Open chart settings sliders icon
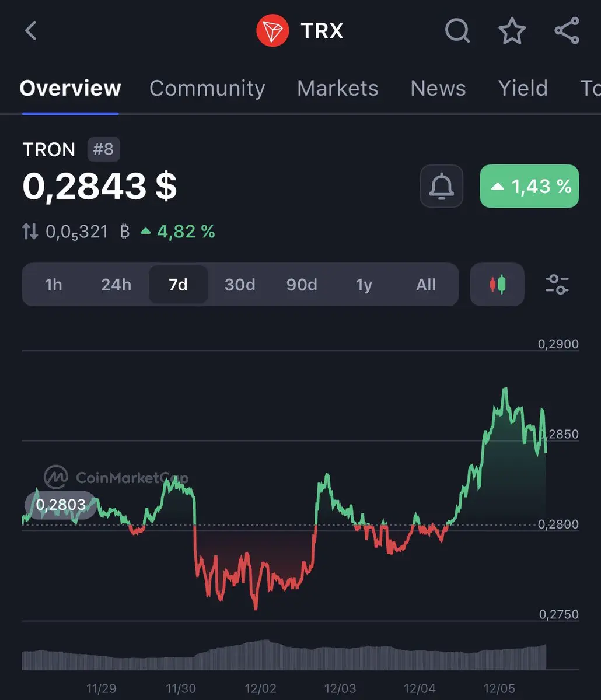601x700 pixels. (x=557, y=285)
